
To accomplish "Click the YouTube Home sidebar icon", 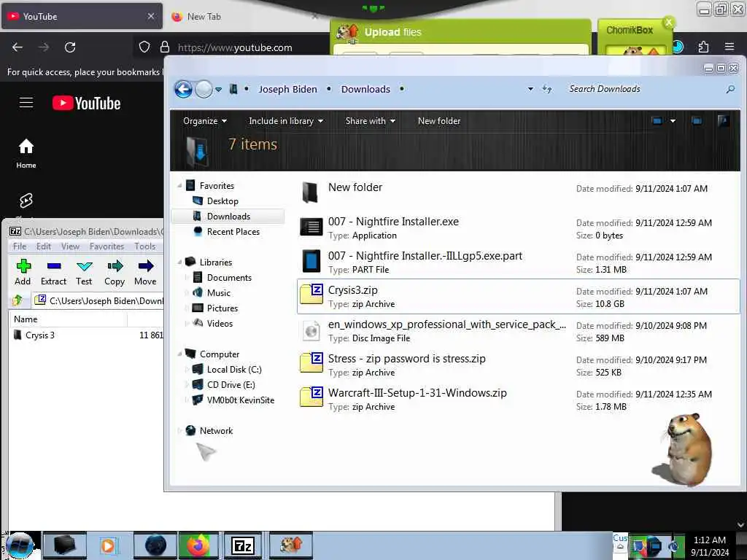I will click(26, 153).
